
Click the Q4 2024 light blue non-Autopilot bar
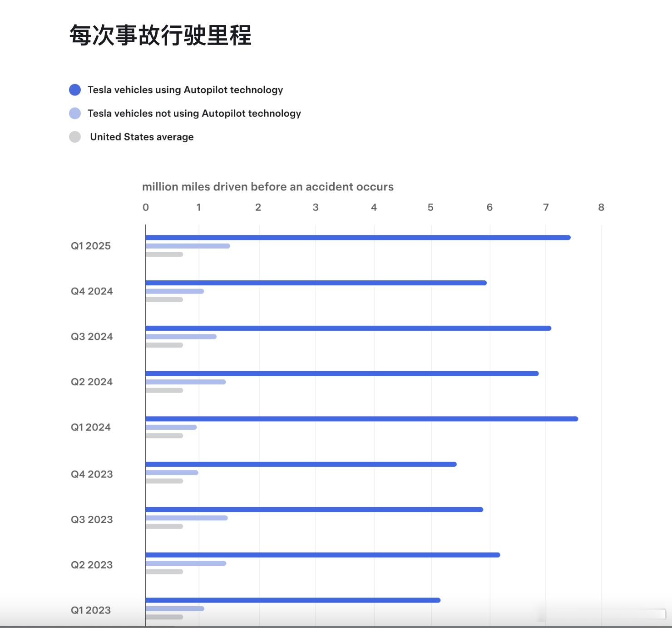point(174,291)
